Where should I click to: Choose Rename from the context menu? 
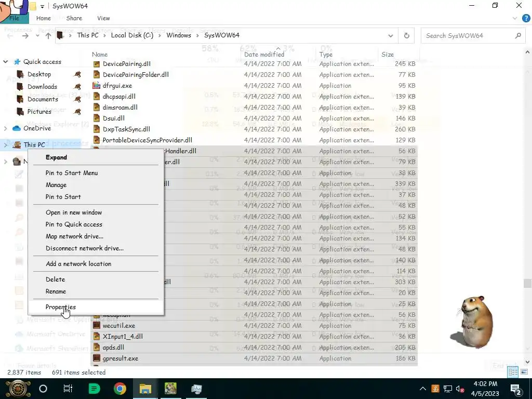click(56, 291)
